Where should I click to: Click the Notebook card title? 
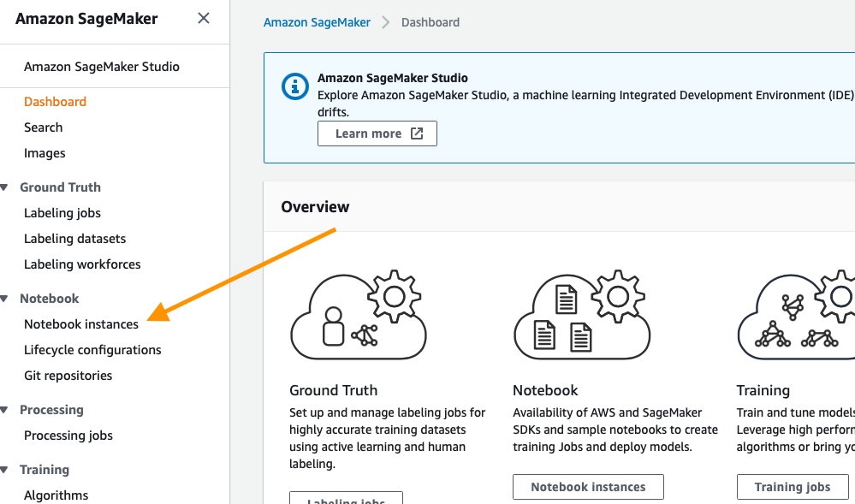tap(545, 390)
